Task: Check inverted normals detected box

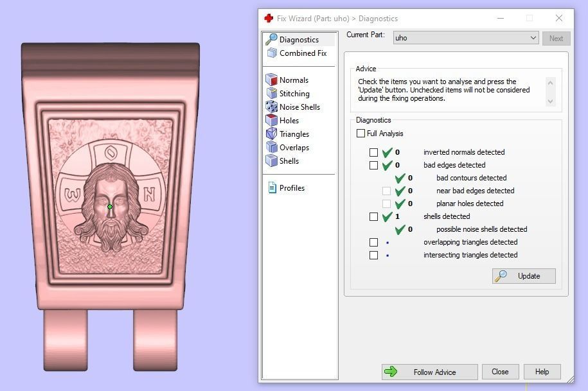Action: pyautogui.click(x=373, y=152)
